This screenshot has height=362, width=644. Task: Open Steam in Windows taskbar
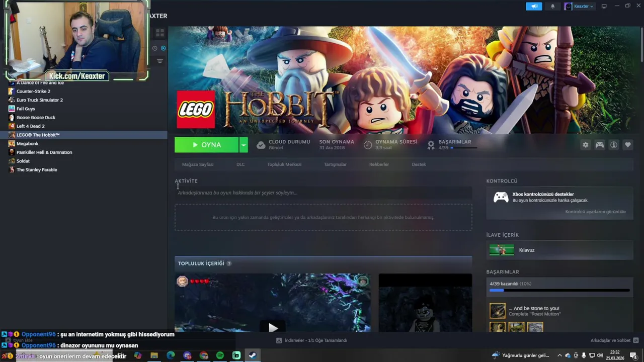click(x=253, y=355)
